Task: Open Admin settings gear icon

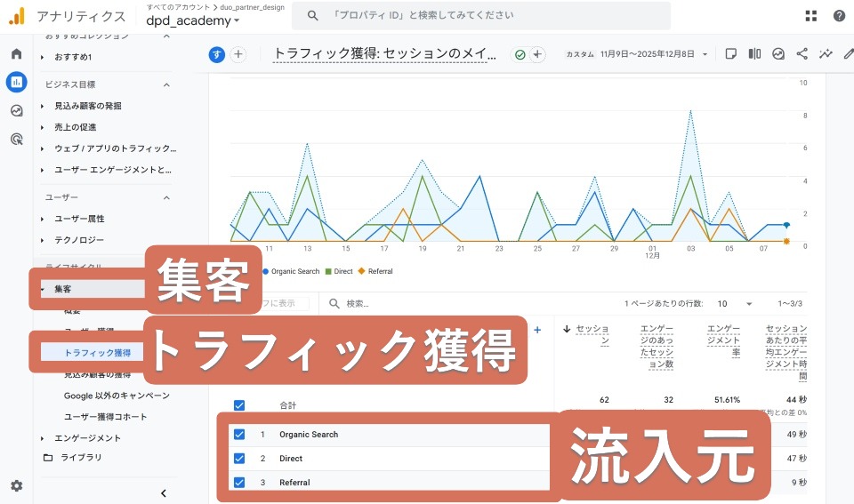Action: [x=16, y=486]
